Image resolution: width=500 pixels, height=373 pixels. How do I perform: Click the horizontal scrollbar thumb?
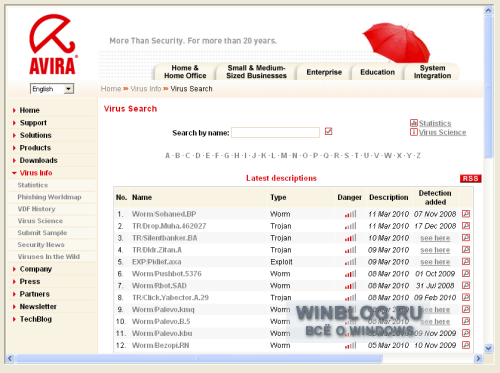[199, 358]
